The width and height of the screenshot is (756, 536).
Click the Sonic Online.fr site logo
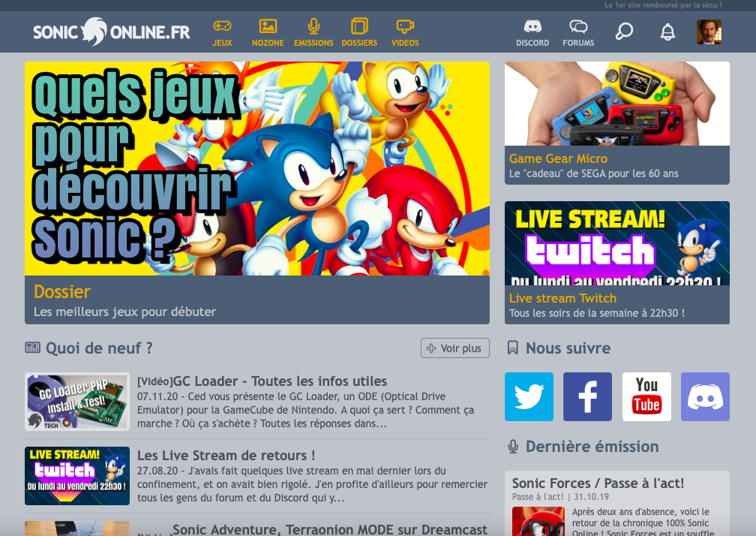pos(111,32)
